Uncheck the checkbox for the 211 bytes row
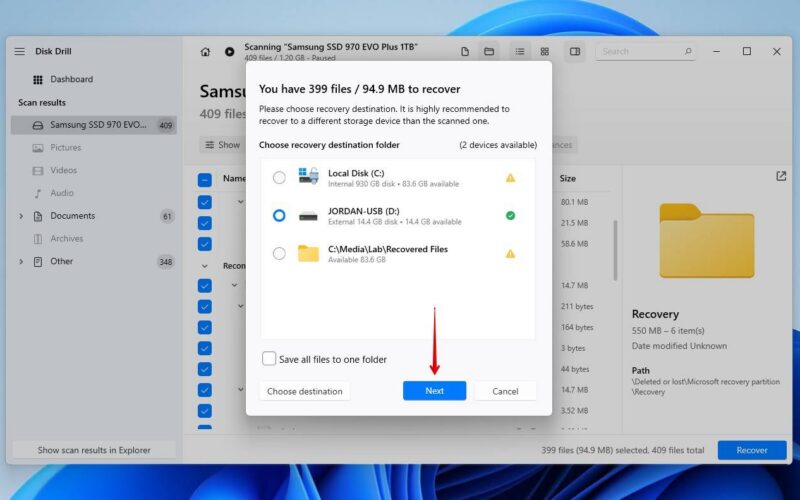This screenshot has width=800, height=500. (x=205, y=307)
